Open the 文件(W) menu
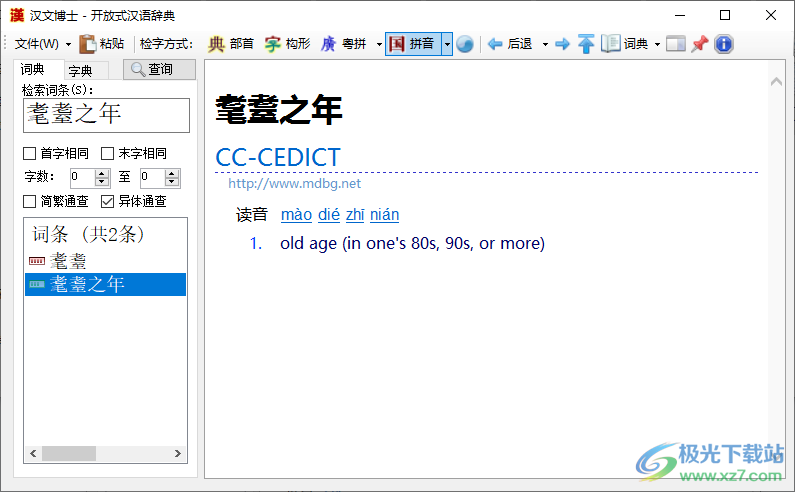The width and height of the screenshot is (795, 492). (x=37, y=44)
